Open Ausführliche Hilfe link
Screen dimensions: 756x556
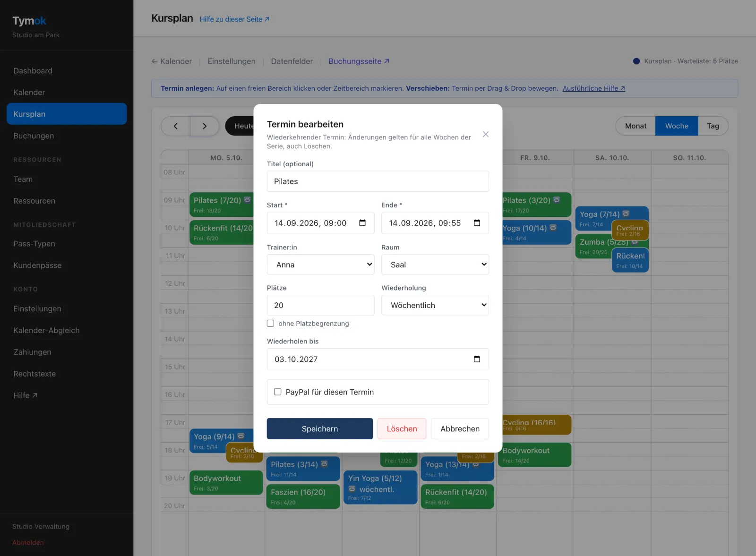594,88
